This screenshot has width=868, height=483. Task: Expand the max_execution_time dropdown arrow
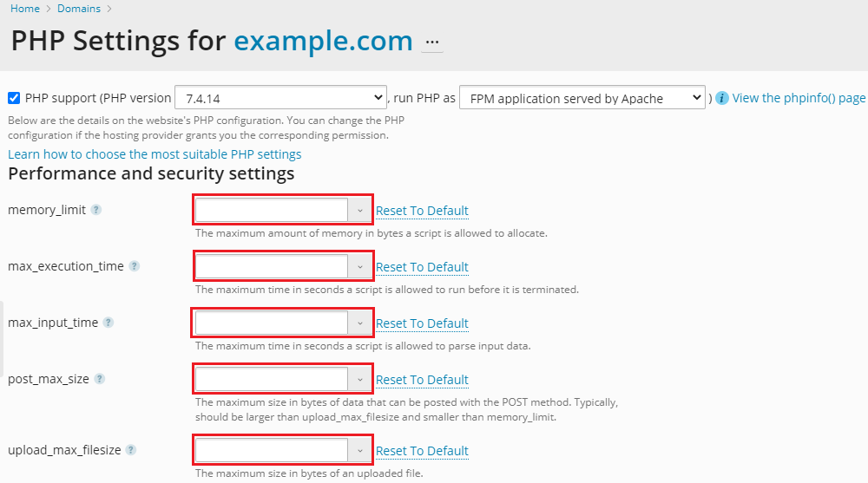tap(359, 266)
